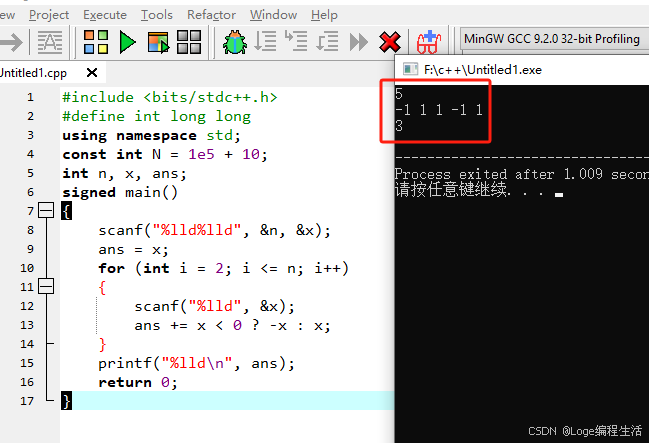
Task: Click the ans += ternary expression line
Action: point(232,325)
